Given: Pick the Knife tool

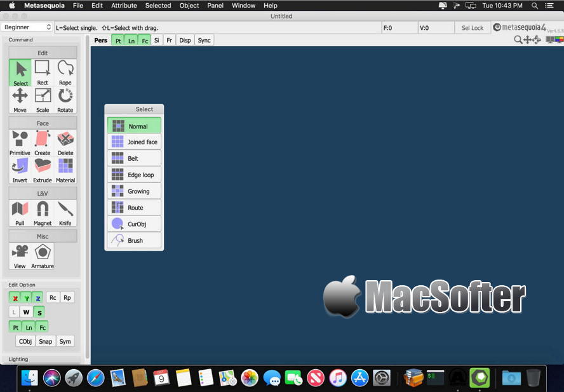Looking at the screenshot, I should tap(65, 213).
